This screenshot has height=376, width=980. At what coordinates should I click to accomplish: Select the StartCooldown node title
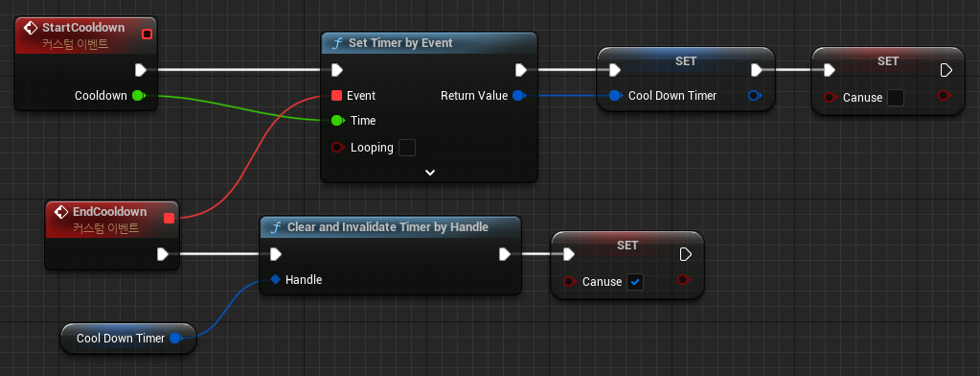pos(83,28)
